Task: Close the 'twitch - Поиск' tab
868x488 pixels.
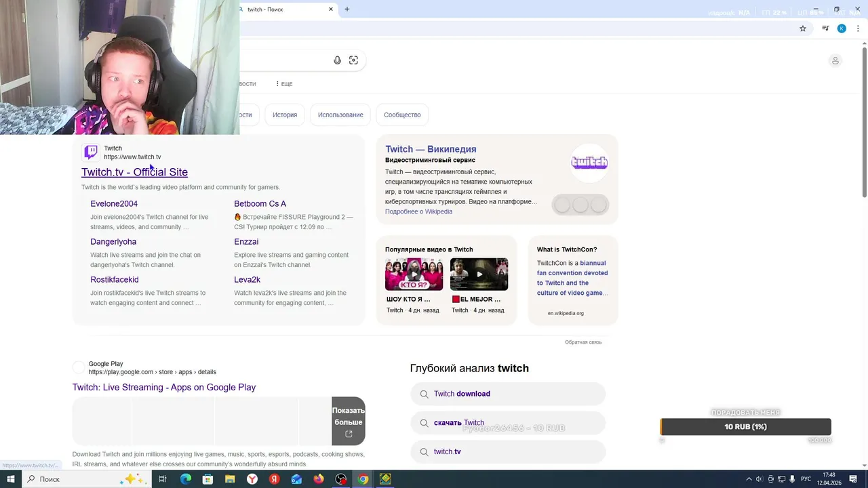Action: tap(331, 9)
